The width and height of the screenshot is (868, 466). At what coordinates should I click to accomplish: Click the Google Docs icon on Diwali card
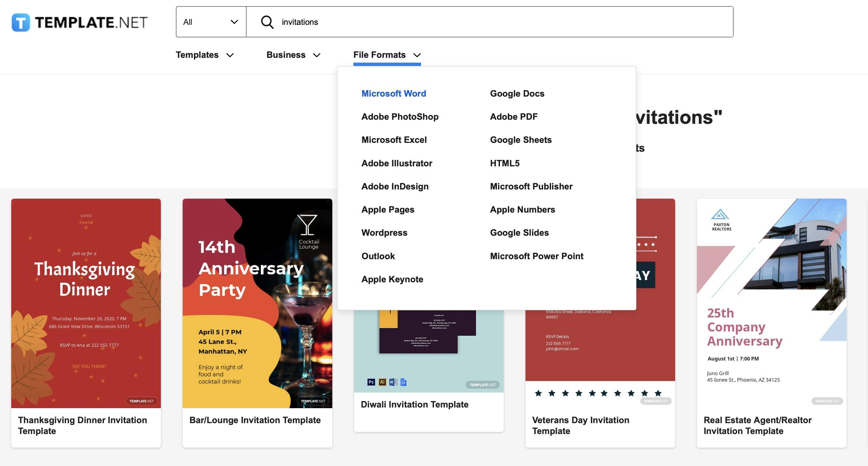[x=404, y=382]
